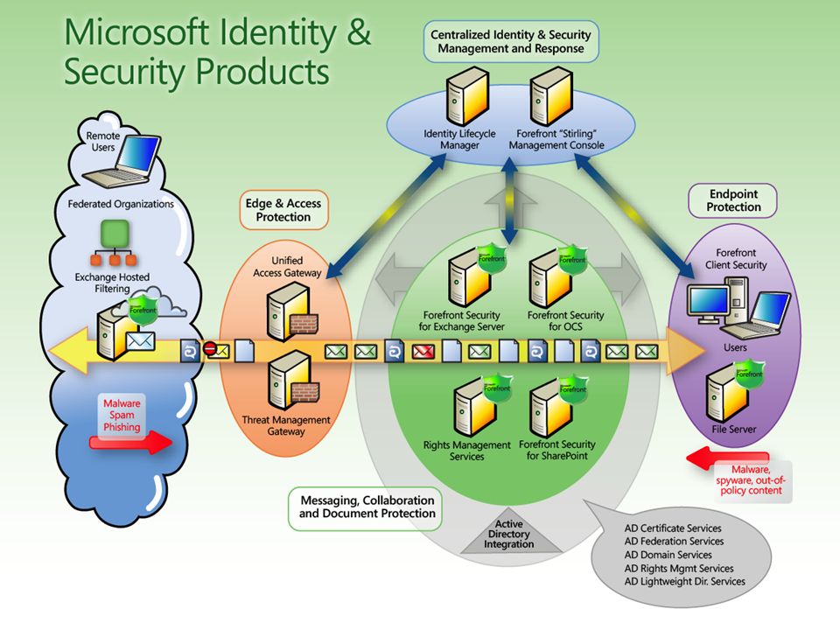Click the Unified Access Gateway firewall server
Viewport: 840px width, 630px height.
coord(292,311)
